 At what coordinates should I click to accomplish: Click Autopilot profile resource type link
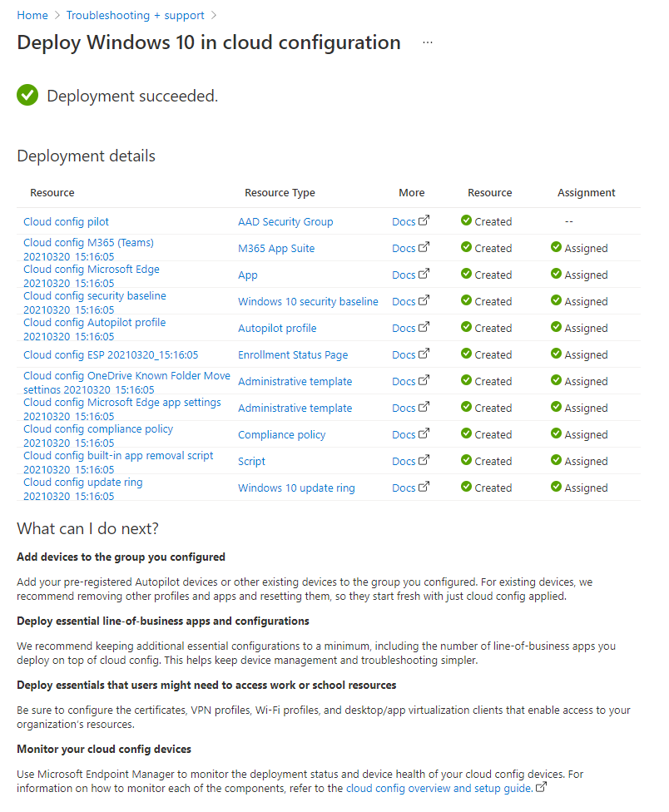[x=277, y=329]
